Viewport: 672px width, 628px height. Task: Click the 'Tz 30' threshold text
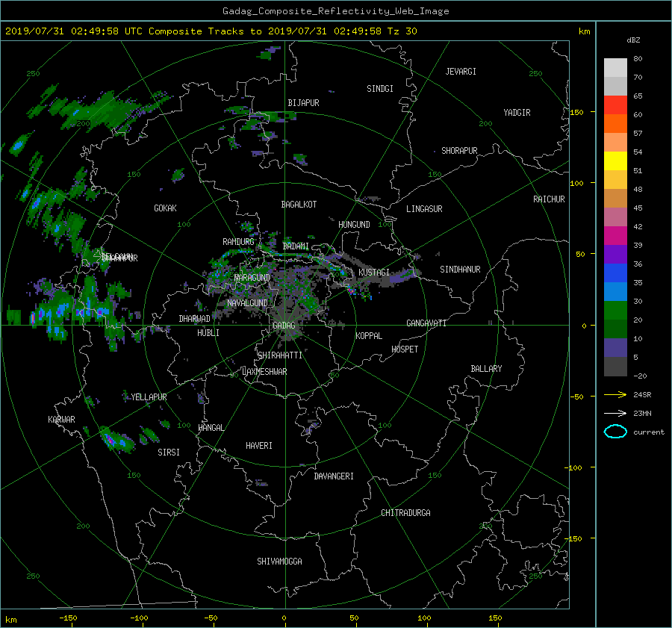pos(402,31)
